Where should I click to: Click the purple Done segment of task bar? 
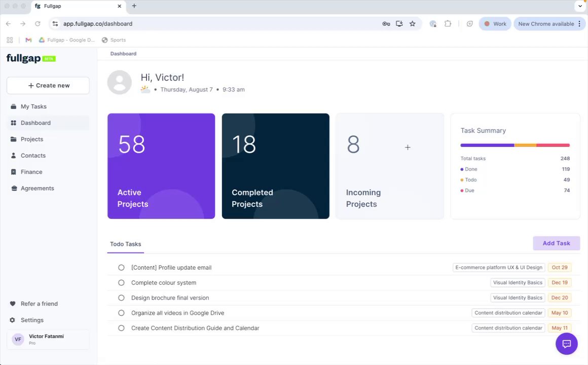[x=487, y=145]
